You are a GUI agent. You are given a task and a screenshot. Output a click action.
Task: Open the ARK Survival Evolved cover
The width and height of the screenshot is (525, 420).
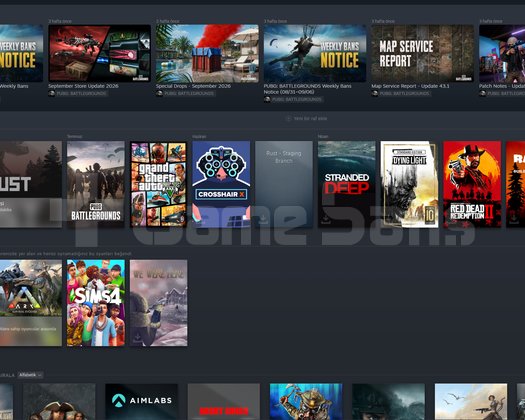[x=31, y=303]
